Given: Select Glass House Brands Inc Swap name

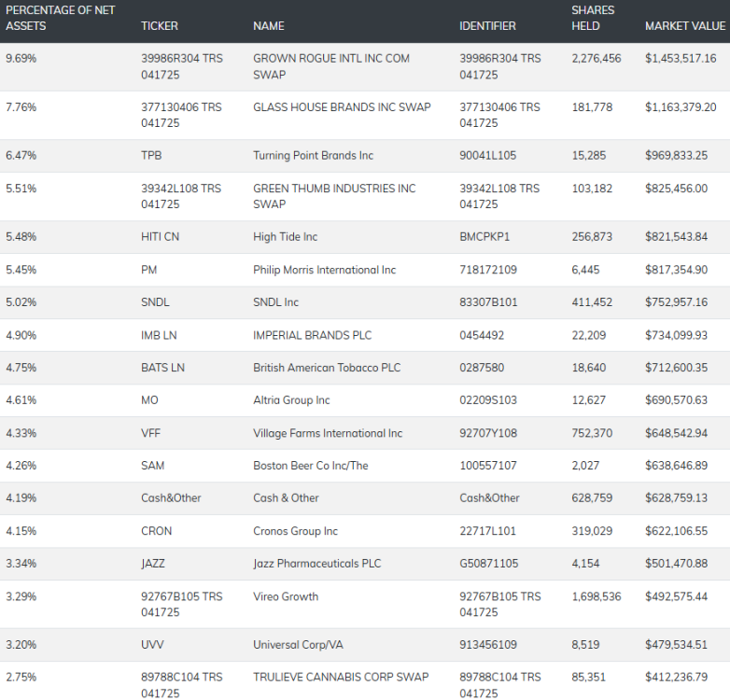Looking at the screenshot, I should 342,107.
